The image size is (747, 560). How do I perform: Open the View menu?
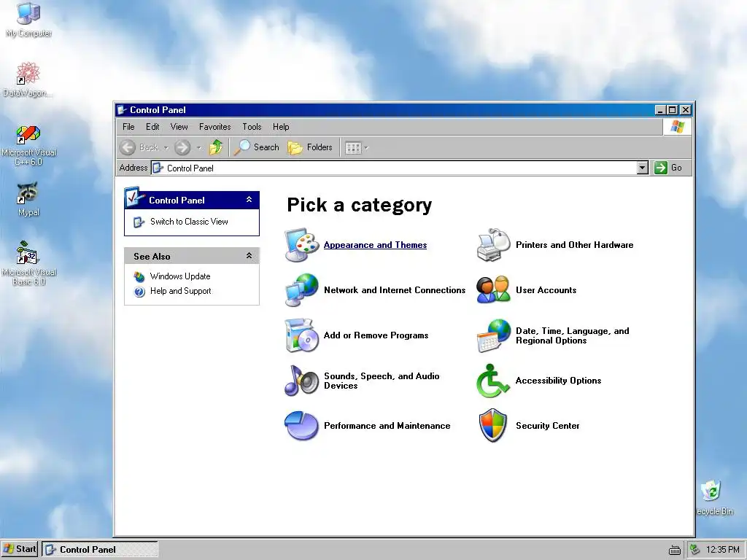(x=179, y=127)
